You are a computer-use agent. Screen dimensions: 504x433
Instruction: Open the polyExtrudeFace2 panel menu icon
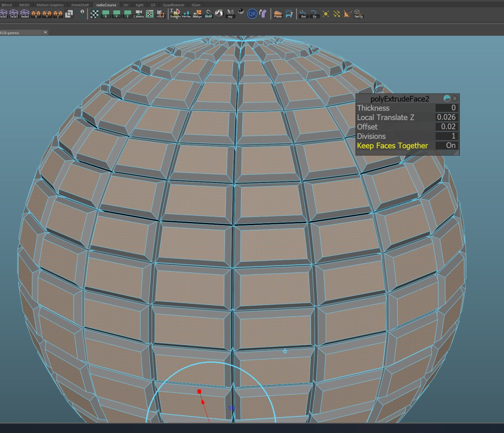(x=455, y=98)
